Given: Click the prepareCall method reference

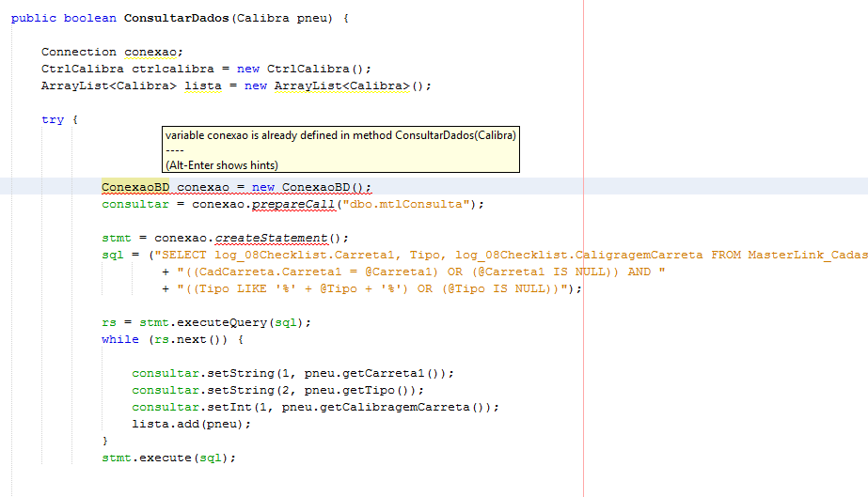Looking at the screenshot, I should click(x=292, y=205).
